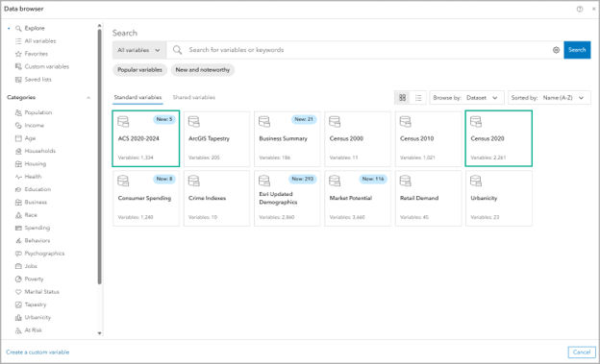Click the Marital Status heart icon
This screenshot has height=364, width=600.
click(18, 292)
